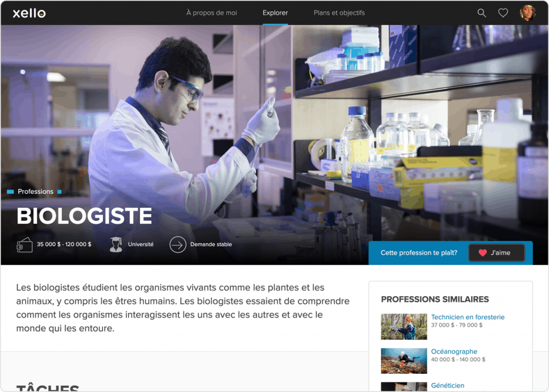Click the Professions breadcrumb label
Image resolution: width=549 pixels, height=392 pixels.
point(35,192)
